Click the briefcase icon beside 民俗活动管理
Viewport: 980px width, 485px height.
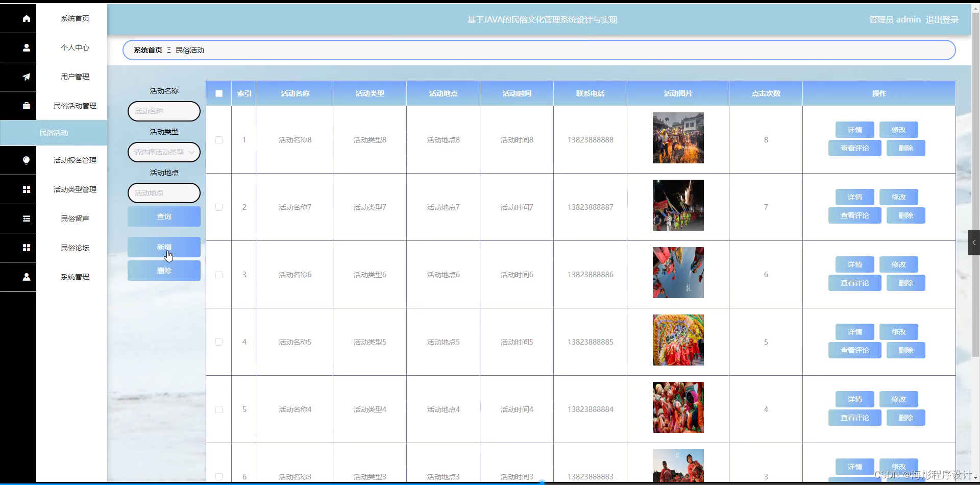[27, 106]
